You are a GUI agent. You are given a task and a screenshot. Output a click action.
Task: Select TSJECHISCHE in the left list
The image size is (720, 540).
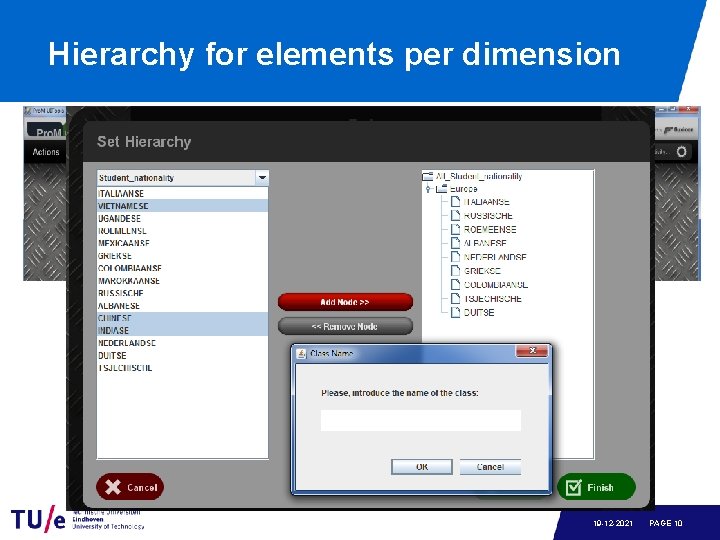point(182,368)
